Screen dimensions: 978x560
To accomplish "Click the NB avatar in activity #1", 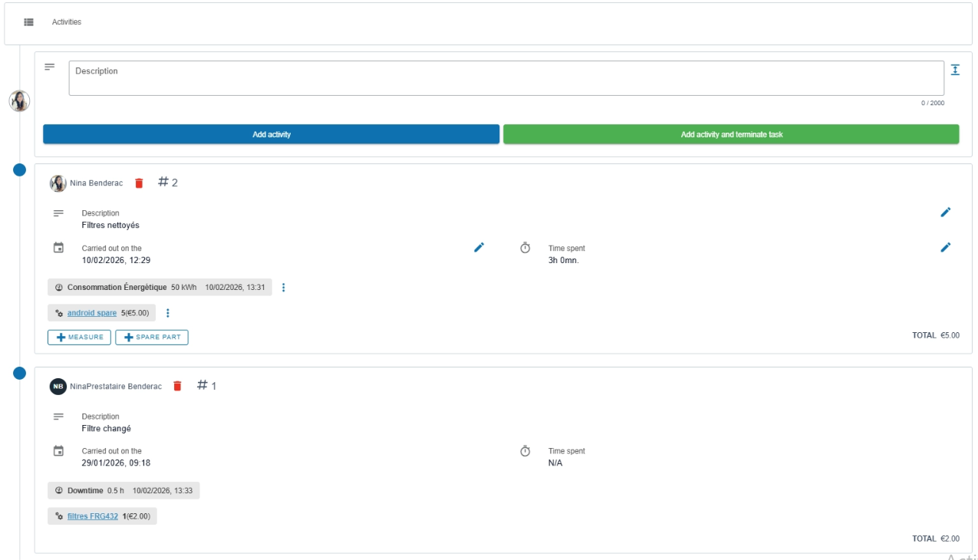I will click(58, 387).
